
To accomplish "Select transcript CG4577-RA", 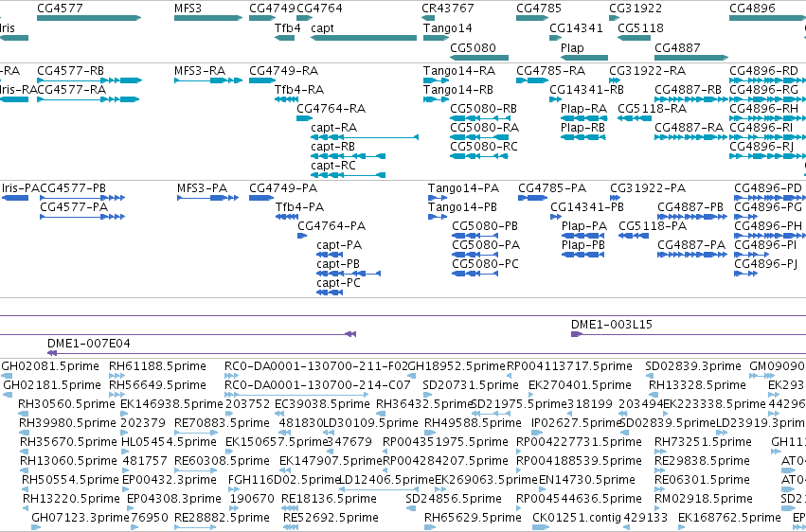I will tap(88, 99).
